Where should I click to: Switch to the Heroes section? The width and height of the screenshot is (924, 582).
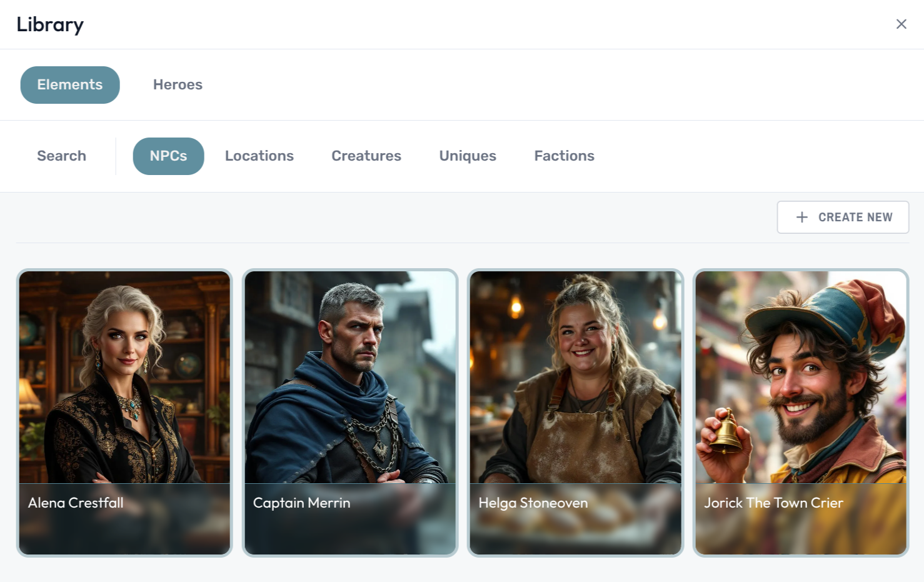(x=178, y=84)
